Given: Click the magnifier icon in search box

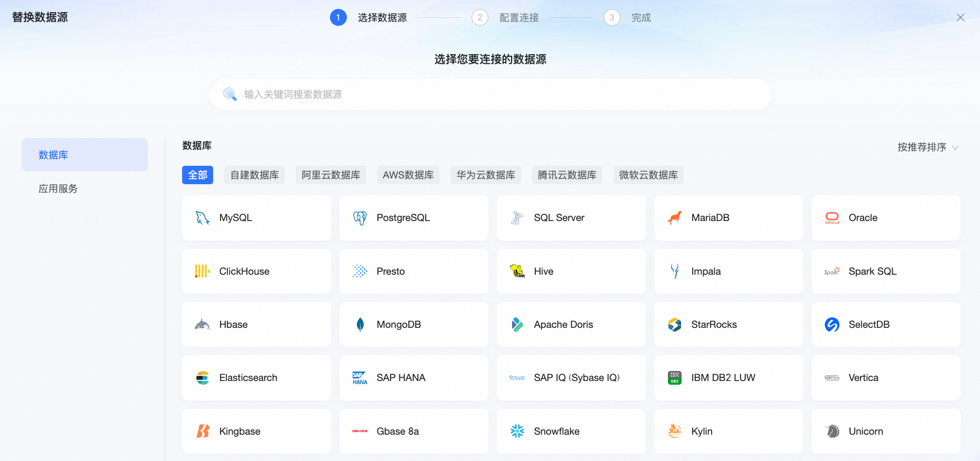Looking at the screenshot, I should pyautogui.click(x=230, y=94).
